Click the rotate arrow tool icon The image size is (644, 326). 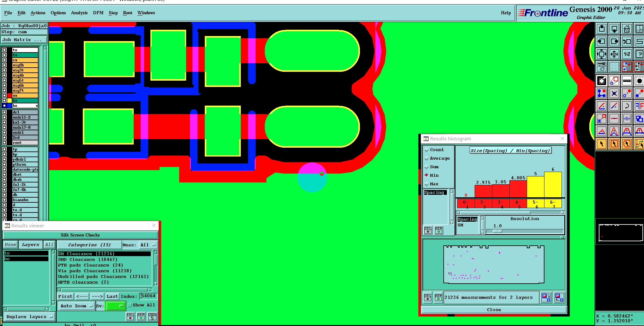pyautogui.click(x=627, y=106)
